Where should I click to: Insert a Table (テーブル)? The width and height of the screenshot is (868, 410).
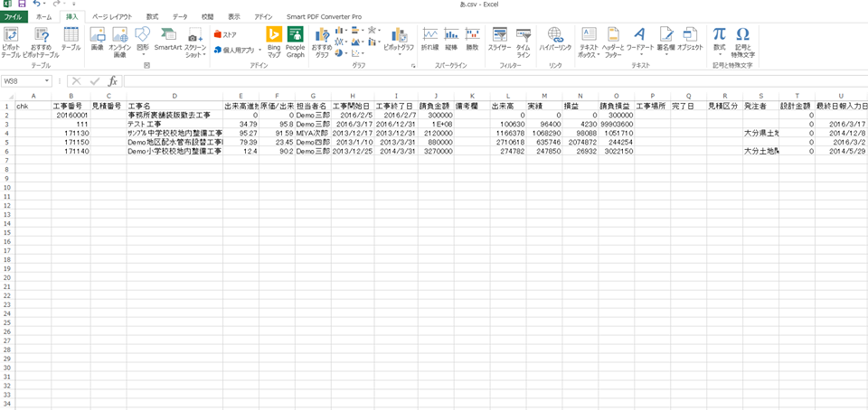point(71,39)
